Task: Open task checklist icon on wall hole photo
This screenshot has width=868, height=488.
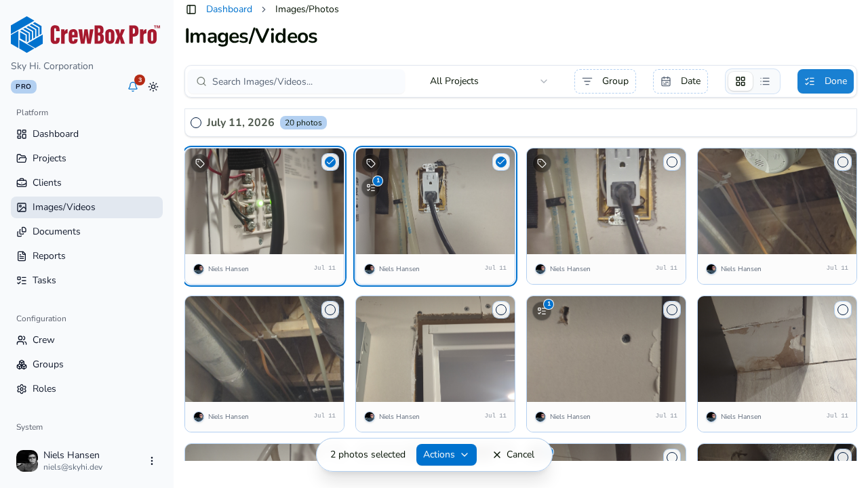Action: click(x=542, y=311)
